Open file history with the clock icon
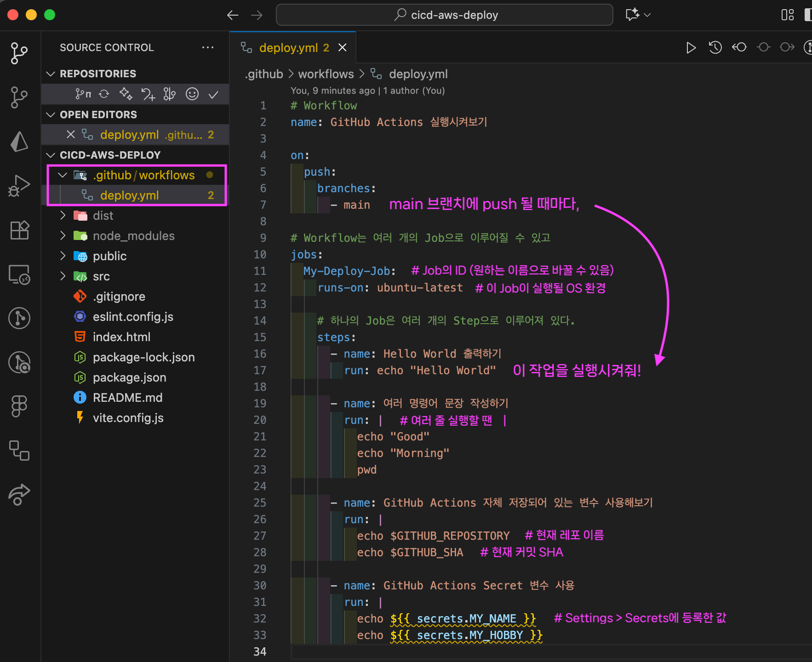This screenshot has width=812, height=662. pyautogui.click(x=715, y=47)
